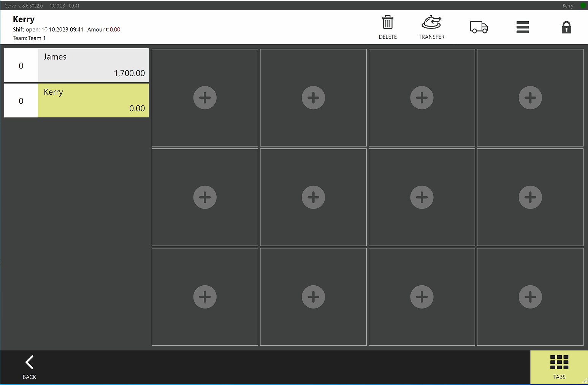
Task: Open the delivery truck icon
Action: point(479,27)
